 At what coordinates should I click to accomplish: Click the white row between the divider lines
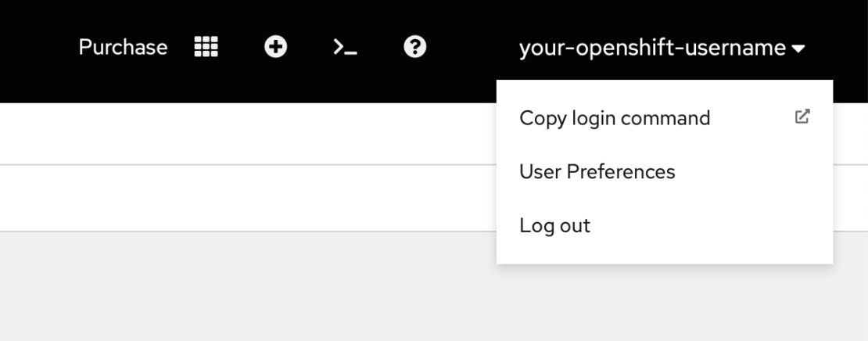[235, 198]
